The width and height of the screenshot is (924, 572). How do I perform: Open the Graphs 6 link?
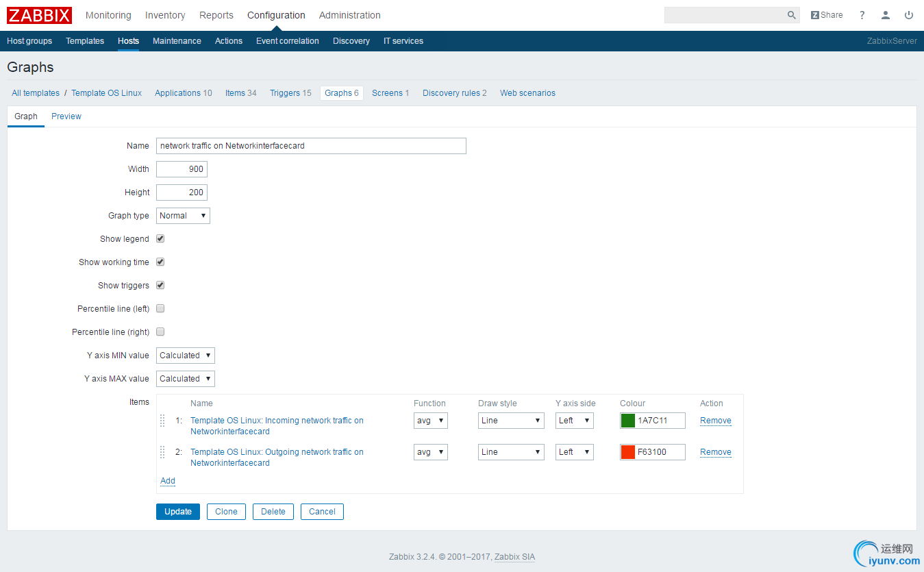[342, 93]
